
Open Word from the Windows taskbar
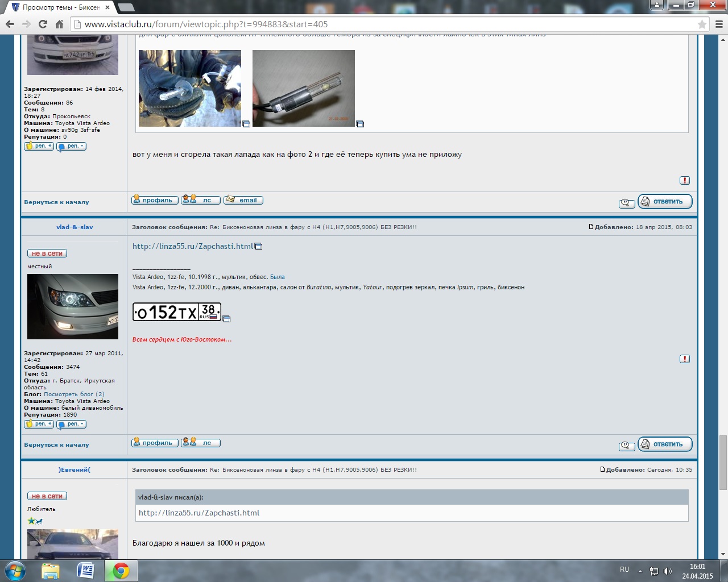(85, 570)
